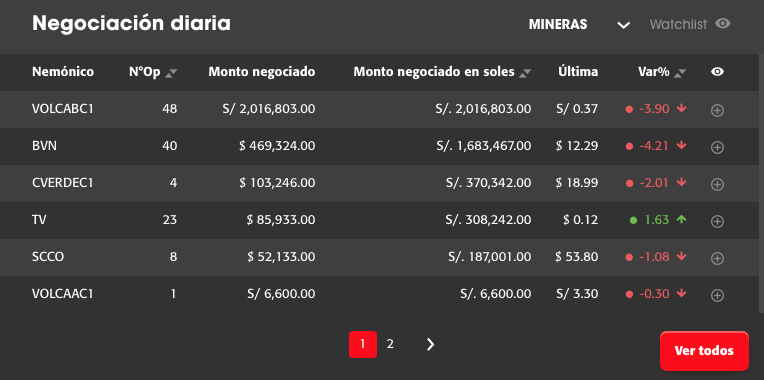Add SCCO to watchlist with plus icon

tap(717, 258)
